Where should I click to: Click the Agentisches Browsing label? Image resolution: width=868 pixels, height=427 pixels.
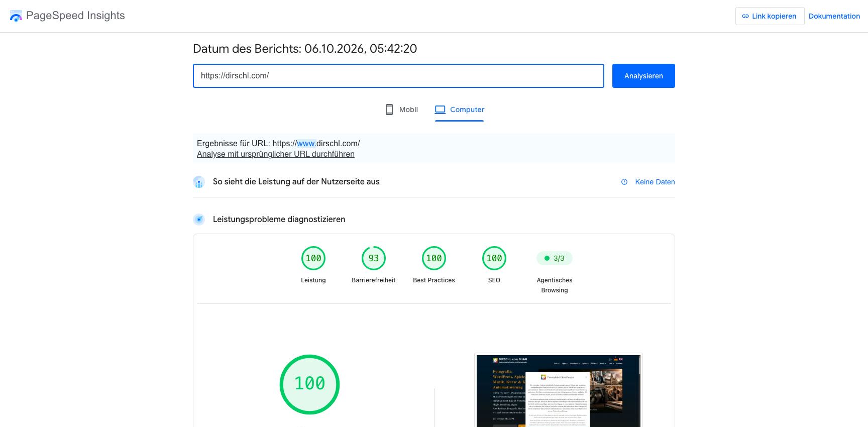pyautogui.click(x=555, y=285)
